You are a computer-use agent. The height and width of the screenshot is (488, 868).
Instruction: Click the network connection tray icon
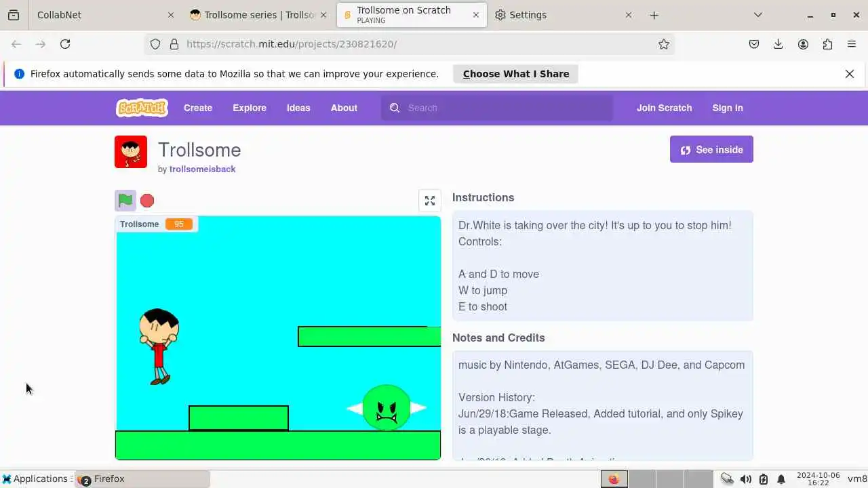coord(727,479)
